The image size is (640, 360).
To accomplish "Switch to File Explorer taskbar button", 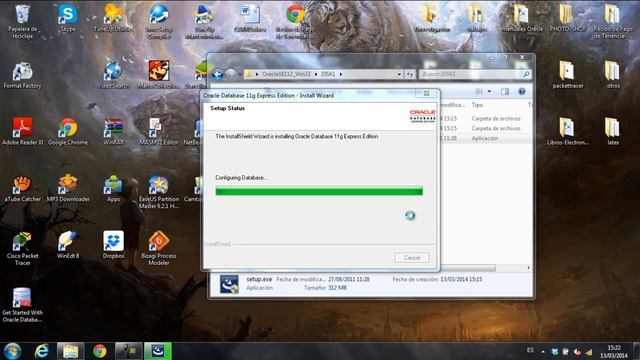I will (x=71, y=351).
